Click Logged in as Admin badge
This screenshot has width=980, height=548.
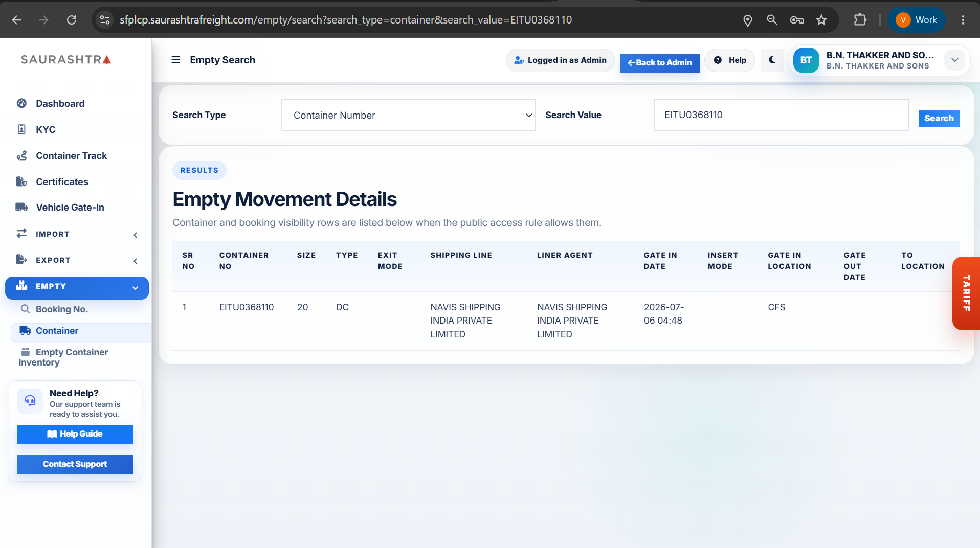click(561, 60)
